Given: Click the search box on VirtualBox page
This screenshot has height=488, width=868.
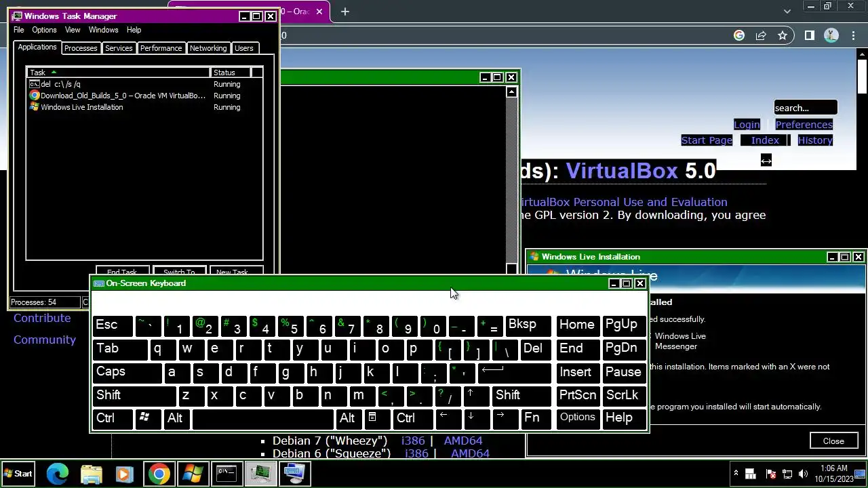Looking at the screenshot, I should pyautogui.click(x=806, y=108).
